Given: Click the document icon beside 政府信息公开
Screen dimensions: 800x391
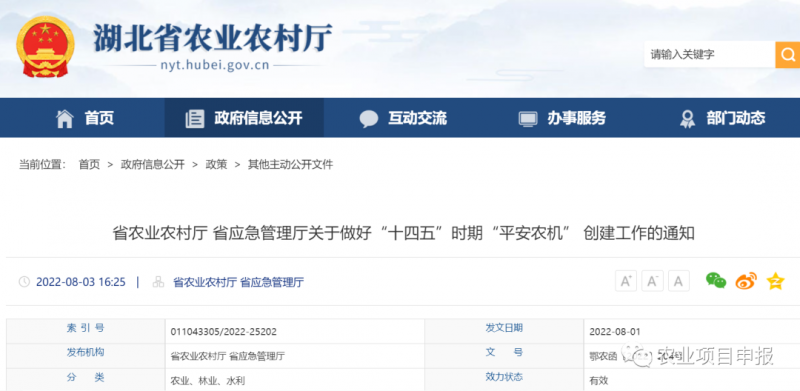Looking at the screenshot, I should click(194, 118).
